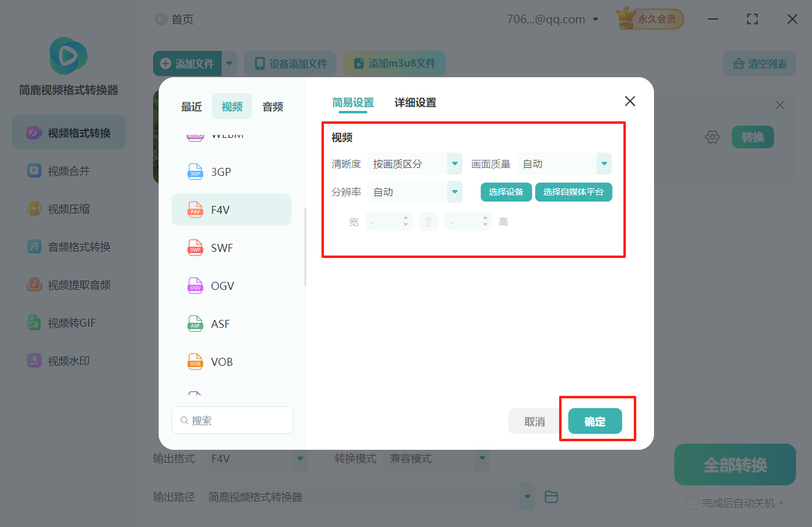The image size is (812, 527).
Task: Enable 完成后自动关机 shutdown option
Action: click(693, 503)
